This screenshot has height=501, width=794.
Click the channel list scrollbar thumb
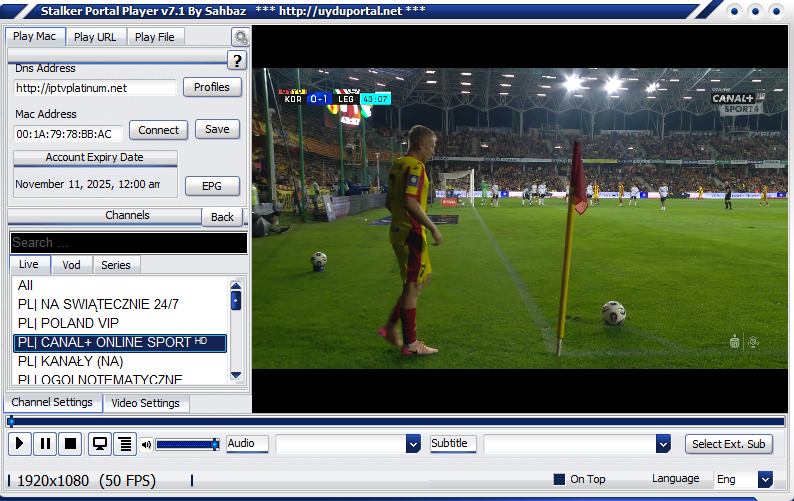pyautogui.click(x=235, y=300)
